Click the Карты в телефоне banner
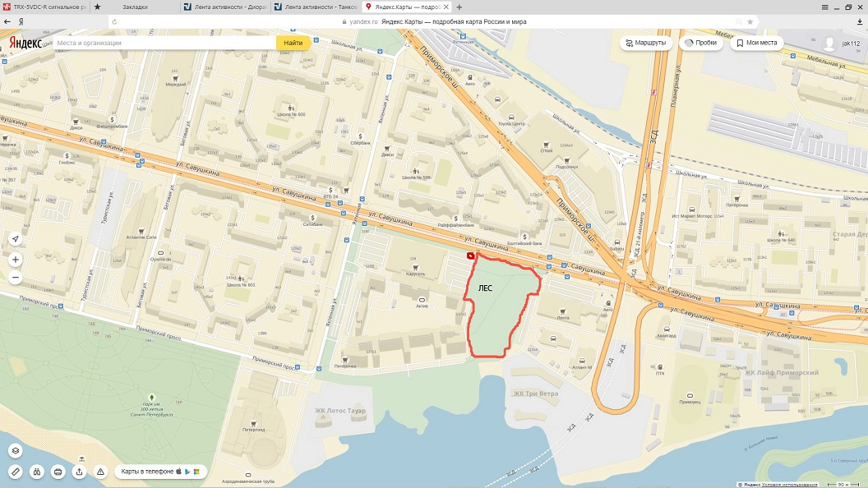 [160, 472]
